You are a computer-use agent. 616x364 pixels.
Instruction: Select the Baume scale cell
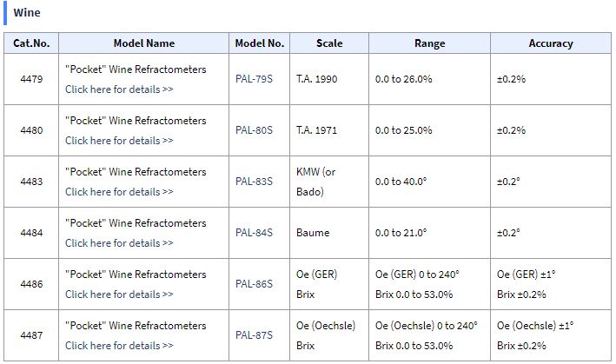coord(329,233)
